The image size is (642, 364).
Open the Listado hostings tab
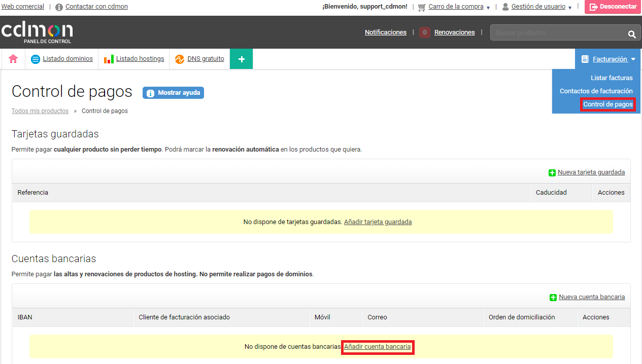[140, 59]
